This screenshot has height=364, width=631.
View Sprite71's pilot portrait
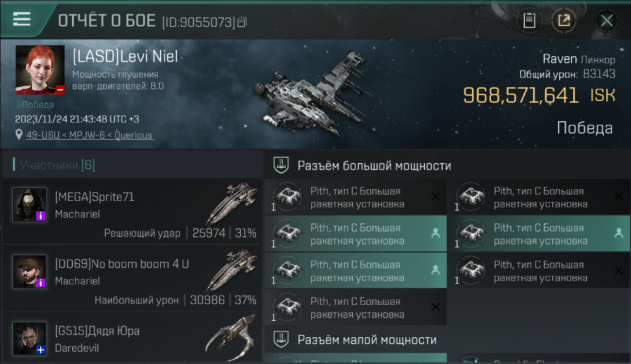[x=30, y=205]
